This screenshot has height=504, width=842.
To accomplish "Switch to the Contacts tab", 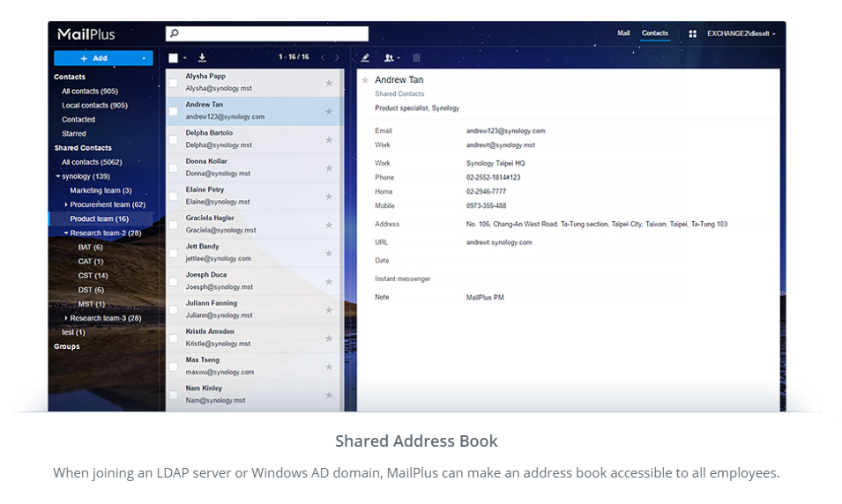I will [655, 33].
